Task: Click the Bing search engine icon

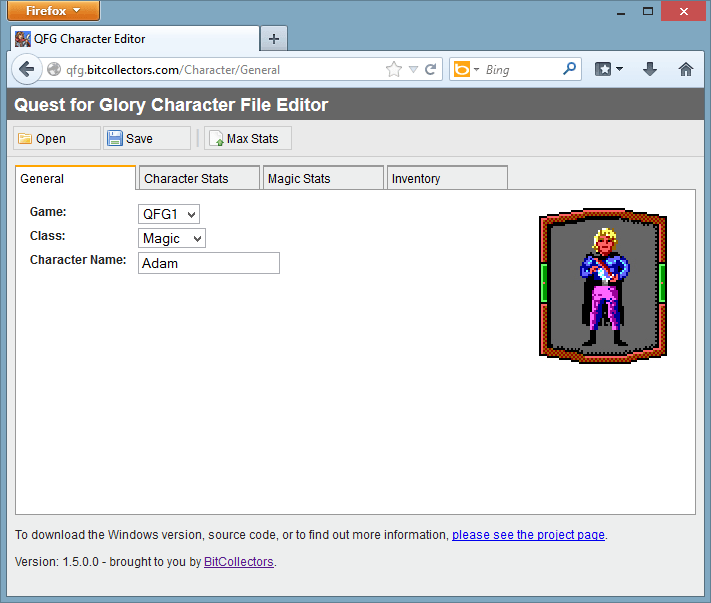Action: tap(462, 69)
